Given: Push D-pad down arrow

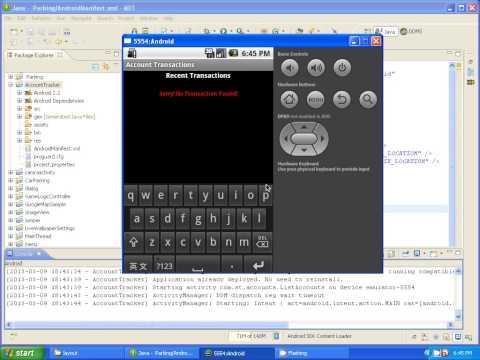Looking at the screenshot, I should 304,150.
